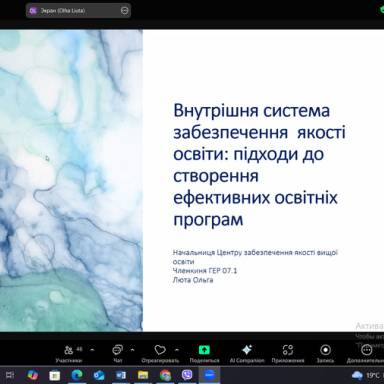
Task: Open the Participants (Участники) panel
Action: click(x=69, y=354)
